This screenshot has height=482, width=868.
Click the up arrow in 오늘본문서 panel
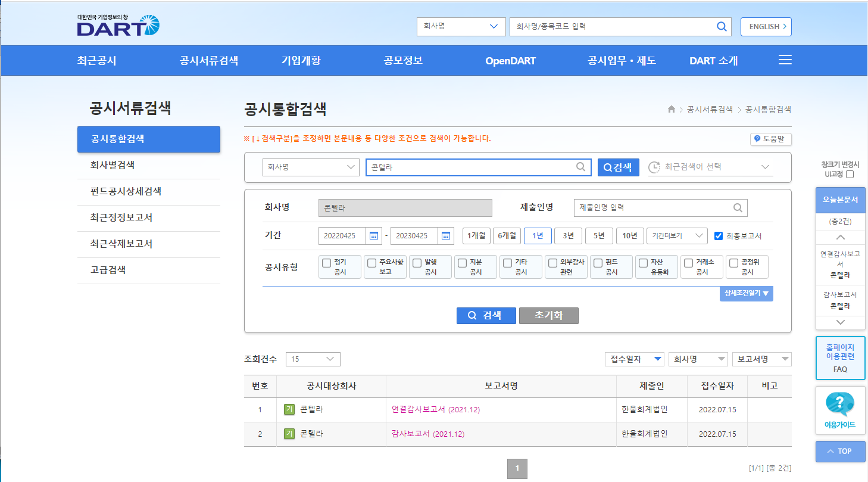[840, 237]
